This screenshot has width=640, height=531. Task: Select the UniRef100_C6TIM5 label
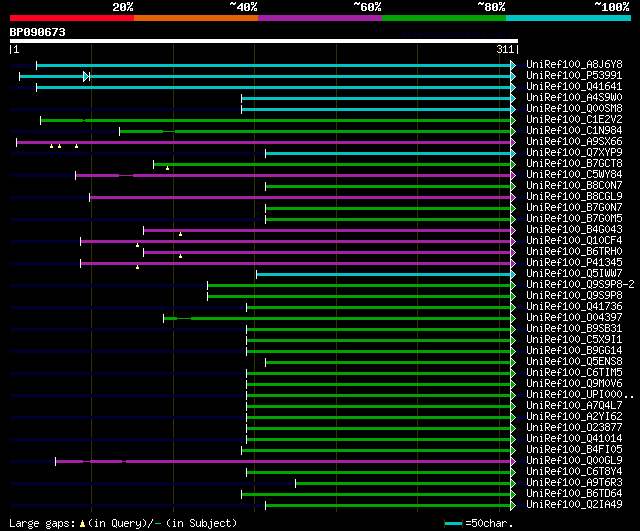(x=574, y=373)
